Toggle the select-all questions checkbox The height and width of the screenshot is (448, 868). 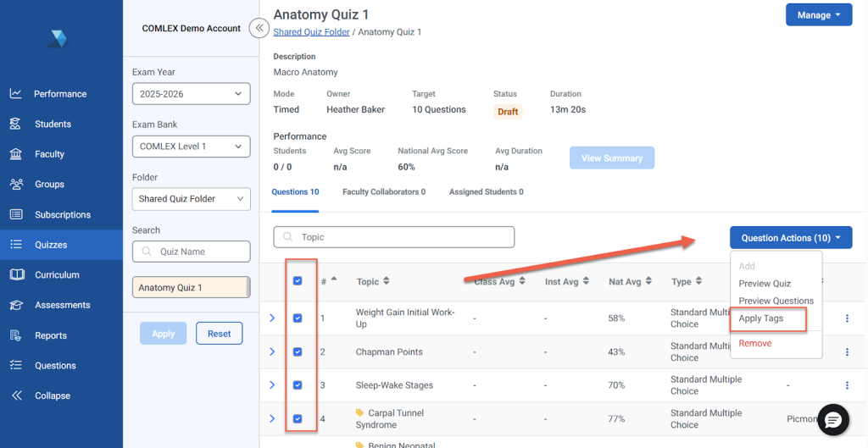[x=298, y=281]
